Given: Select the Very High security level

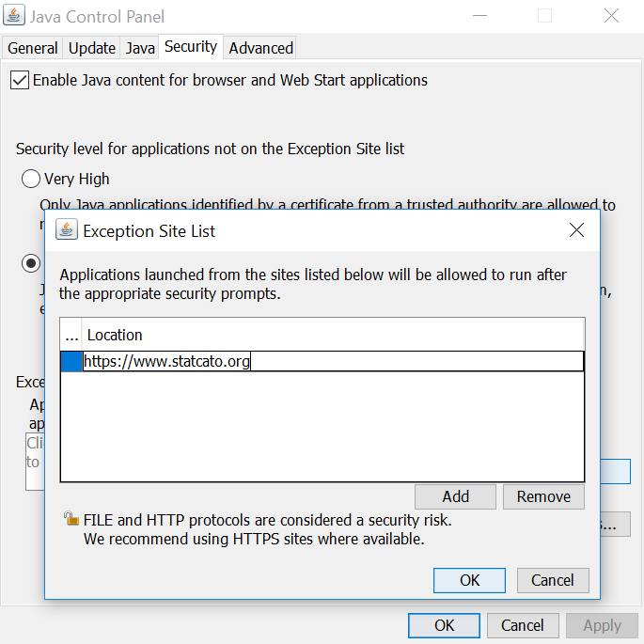Looking at the screenshot, I should click(x=31, y=179).
